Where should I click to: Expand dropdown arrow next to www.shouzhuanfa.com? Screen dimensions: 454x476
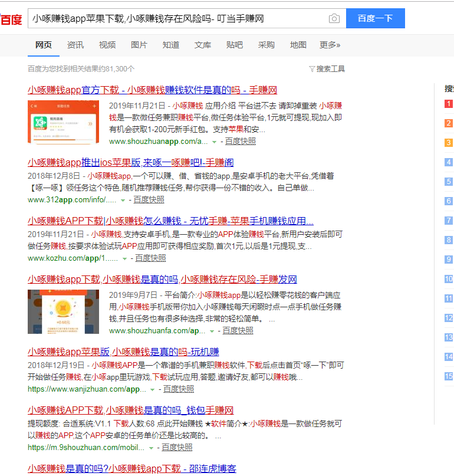(212, 331)
